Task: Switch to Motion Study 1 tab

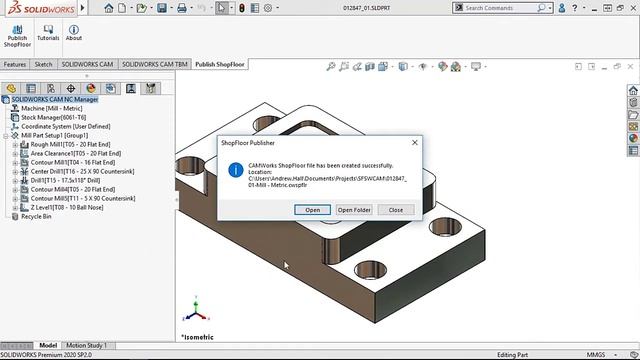Action: point(87,345)
